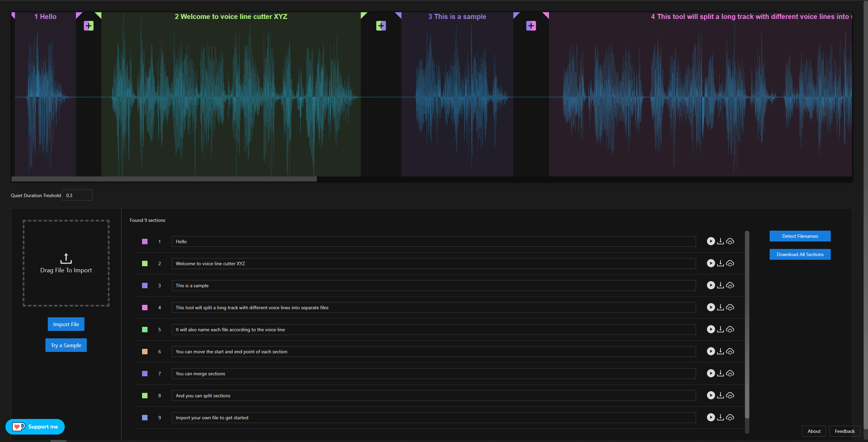
Task: Merge sections 1 and 2 with plus icon
Action: pyautogui.click(x=88, y=26)
